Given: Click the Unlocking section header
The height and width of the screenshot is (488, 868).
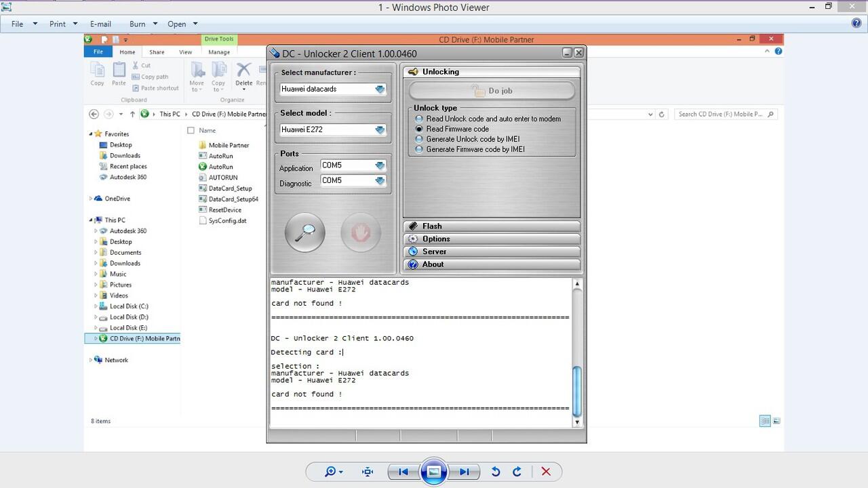Looking at the screenshot, I should (492, 72).
